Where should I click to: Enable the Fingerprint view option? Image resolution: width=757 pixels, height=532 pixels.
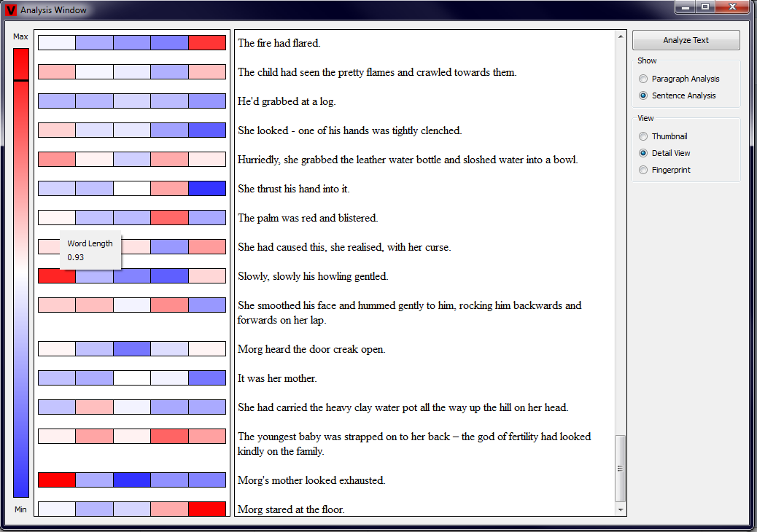click(643, 170)
